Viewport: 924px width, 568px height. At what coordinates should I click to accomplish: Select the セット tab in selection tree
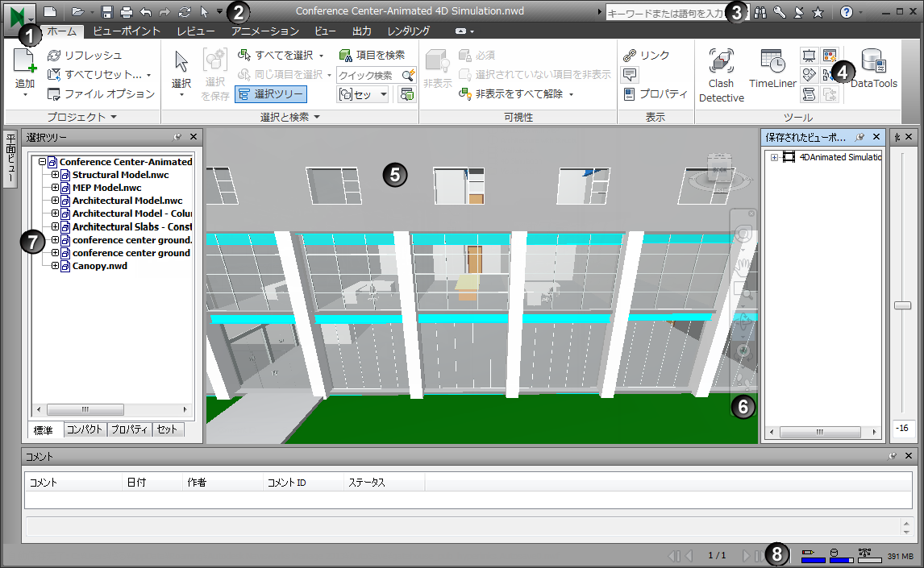click(x=167, y=429)
